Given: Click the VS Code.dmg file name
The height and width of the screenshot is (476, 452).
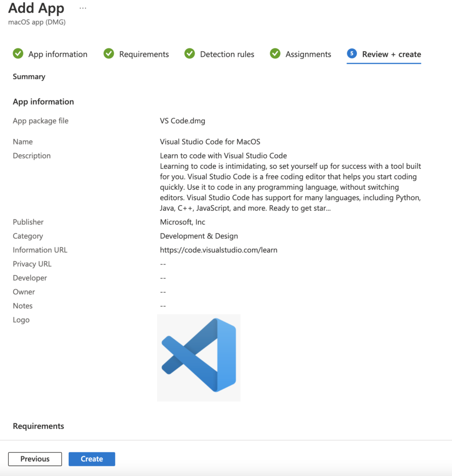Looking at the screenshot, I should 182,121.
